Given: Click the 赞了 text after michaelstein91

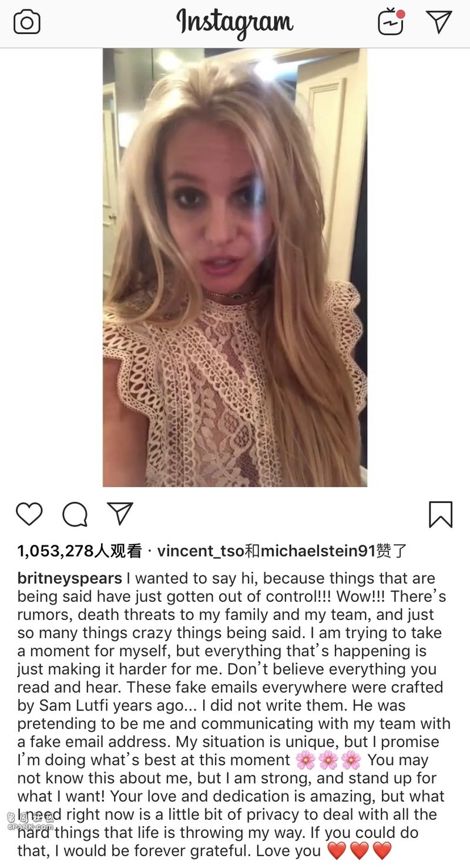Looking at the screenshot, I should [391, 551].
